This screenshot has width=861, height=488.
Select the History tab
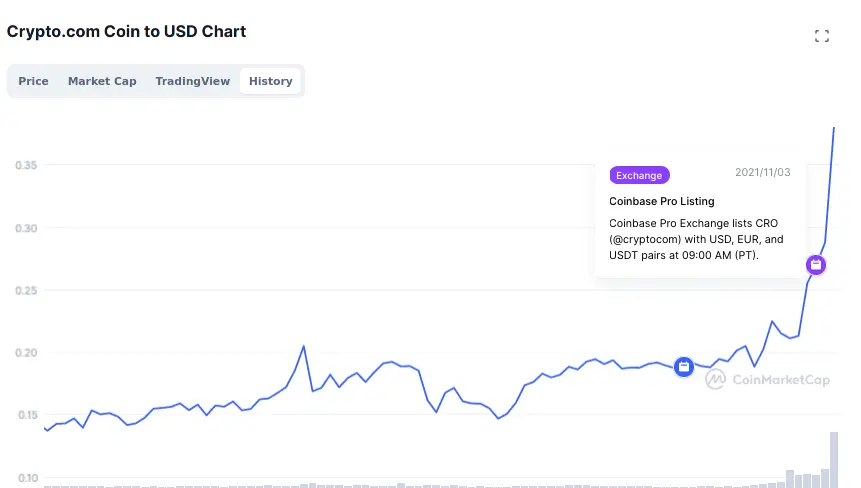coord(271,81)
